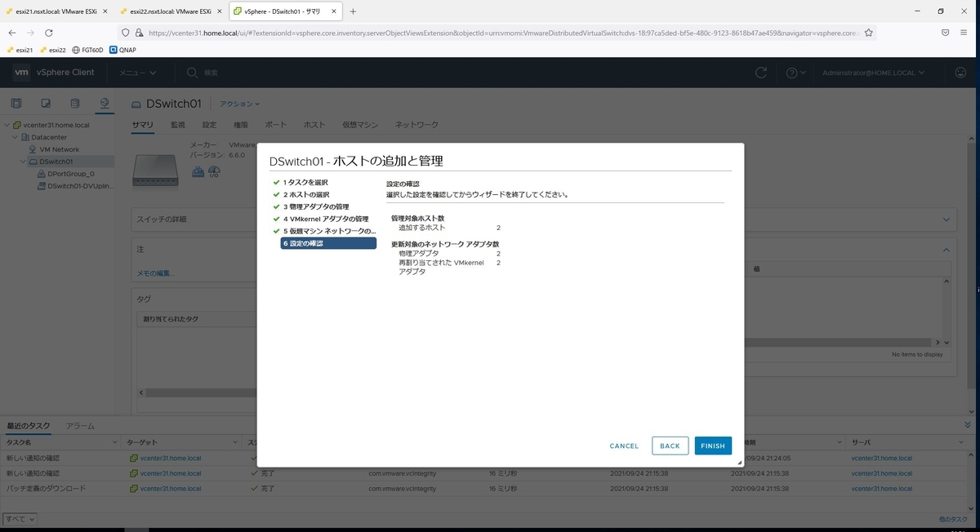Refresh vSphere Client with the header refresh icon
Image resolution: width=980 pixels, height=532 pixels.
coord(761,73)
